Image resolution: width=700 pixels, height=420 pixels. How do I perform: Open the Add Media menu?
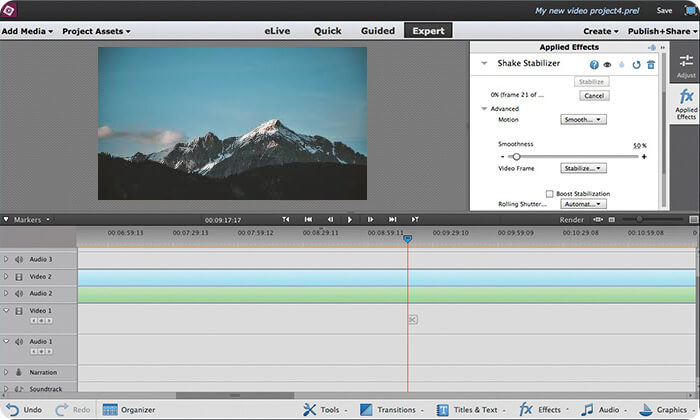pyautogui.click(x=27, y=31)
